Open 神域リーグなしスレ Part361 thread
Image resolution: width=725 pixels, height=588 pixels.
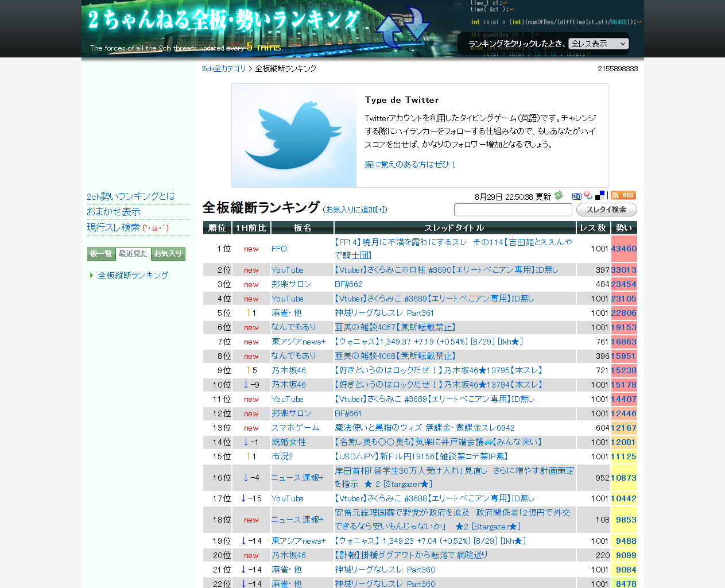384,313
